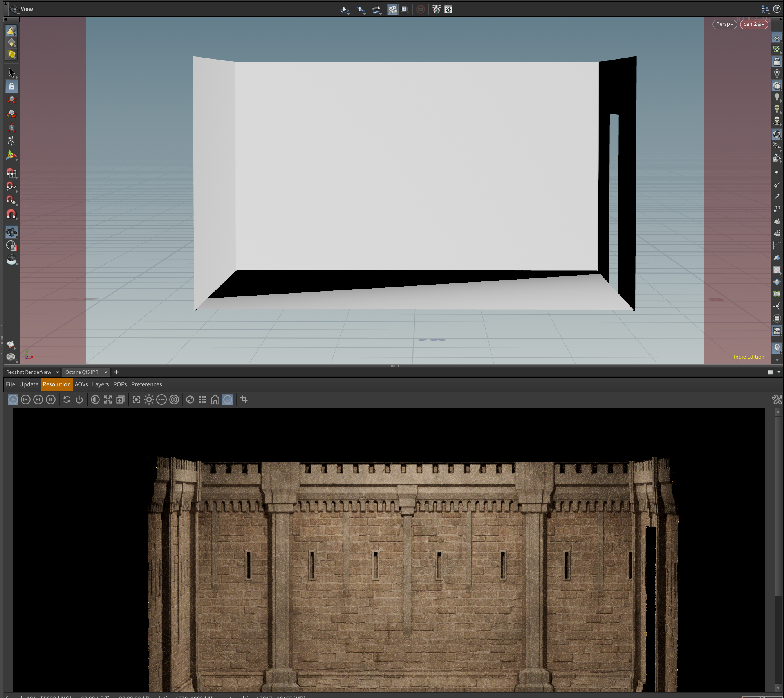784x698 pixels.
Task: Select the arrow select tool in left toolbar
Action: [x=11, y=73]
